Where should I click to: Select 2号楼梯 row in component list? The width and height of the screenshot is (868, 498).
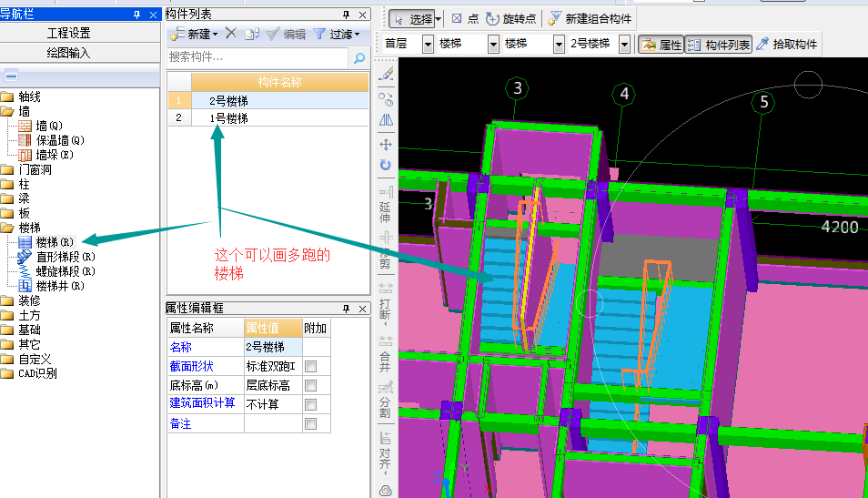(268, 101)
